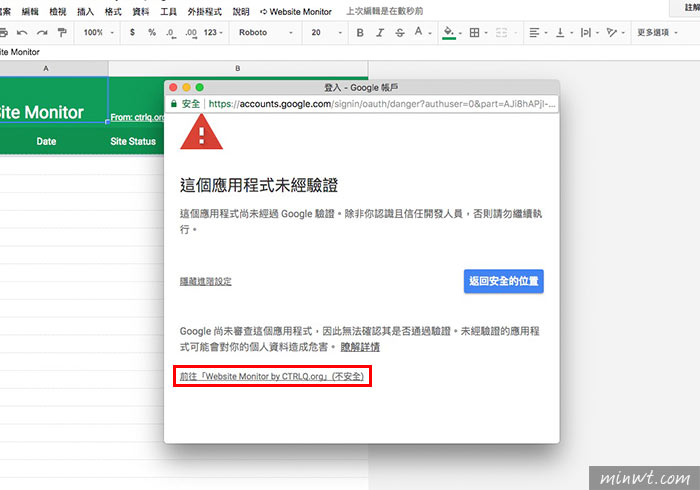Screen dimensions: 700x490
Task: Click the hide advanced settings link
Action: [x=206, y=281]
